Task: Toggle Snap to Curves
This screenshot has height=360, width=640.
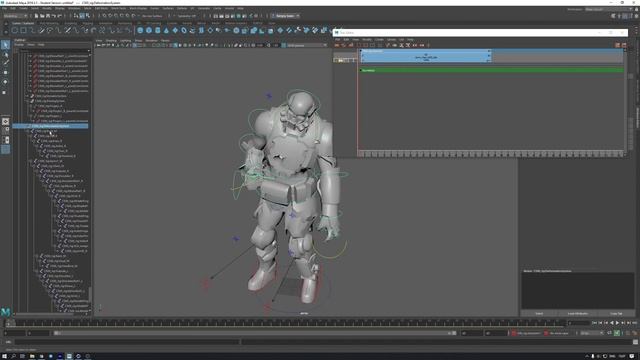Action: pyautogui.click(x=110, y=16)
